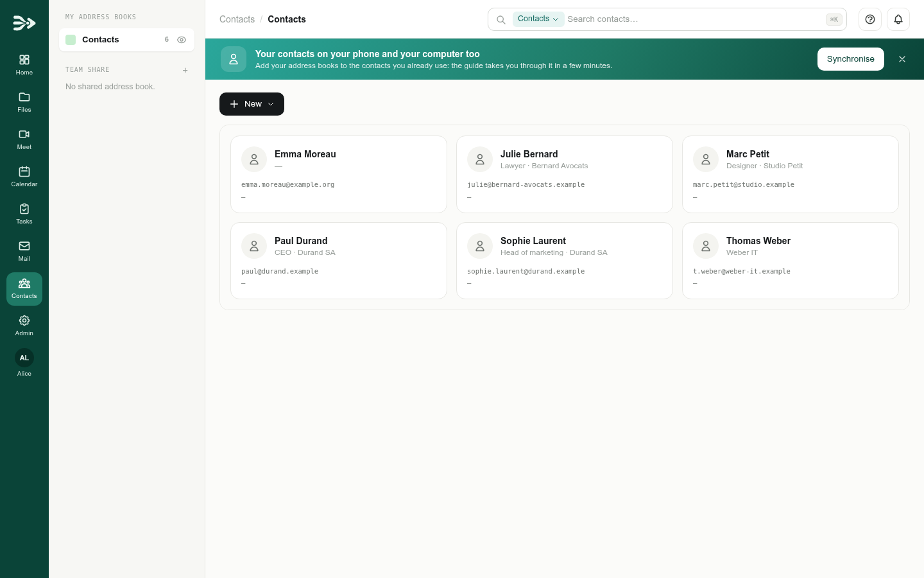Click the Synchronise button

pos(851,59)
